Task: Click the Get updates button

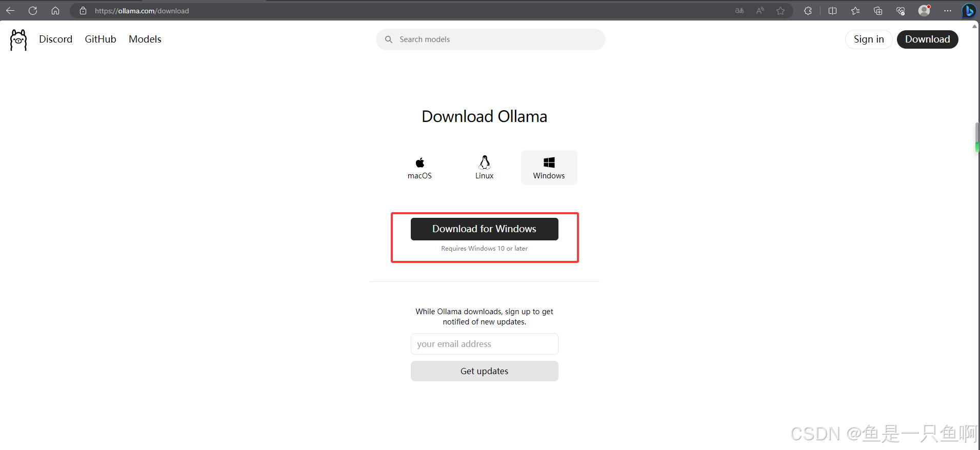Action: 484,371
